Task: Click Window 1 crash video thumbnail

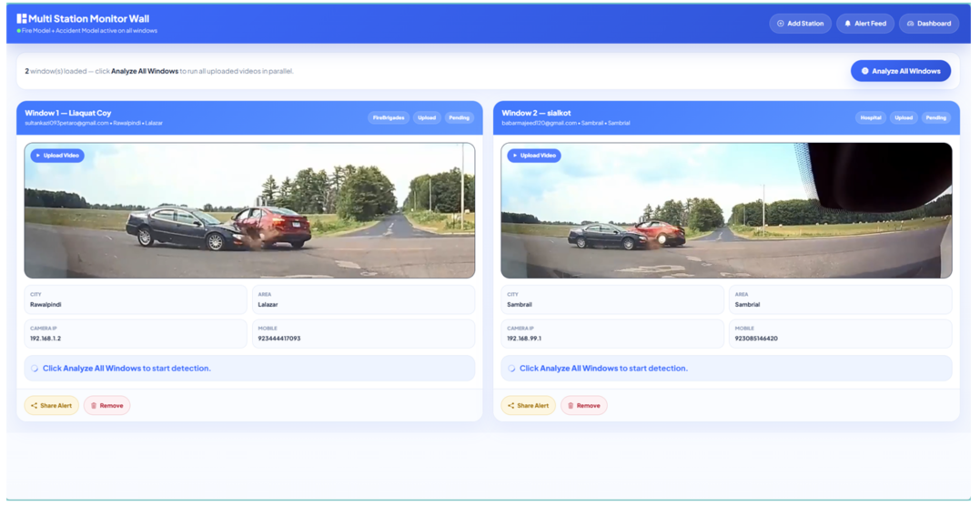Action: coord(249,210)
